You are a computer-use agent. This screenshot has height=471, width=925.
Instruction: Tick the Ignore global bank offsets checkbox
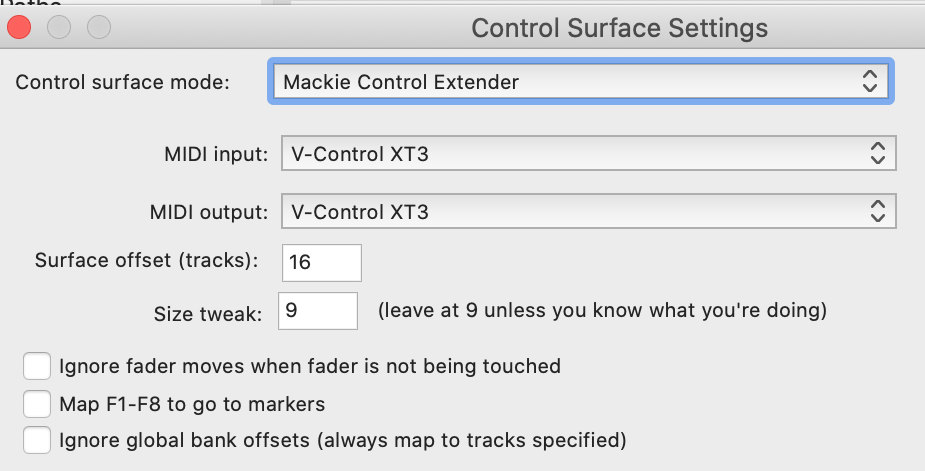coord(37,440)
